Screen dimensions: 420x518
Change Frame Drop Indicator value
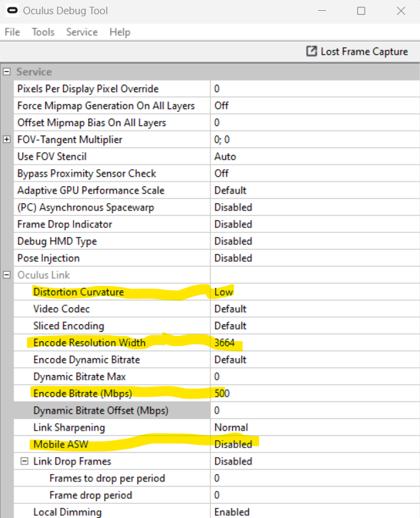pyautogui.click(x=315, y=224)
